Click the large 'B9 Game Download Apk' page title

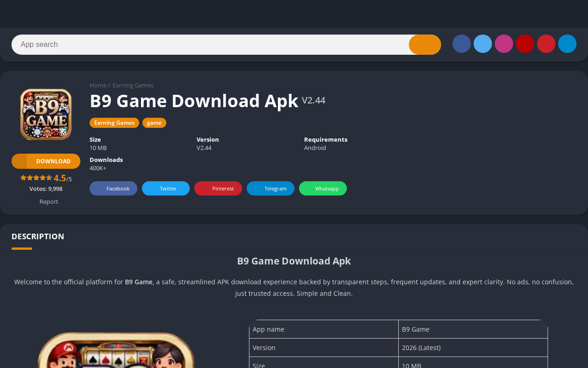click(x=194, y=101)
